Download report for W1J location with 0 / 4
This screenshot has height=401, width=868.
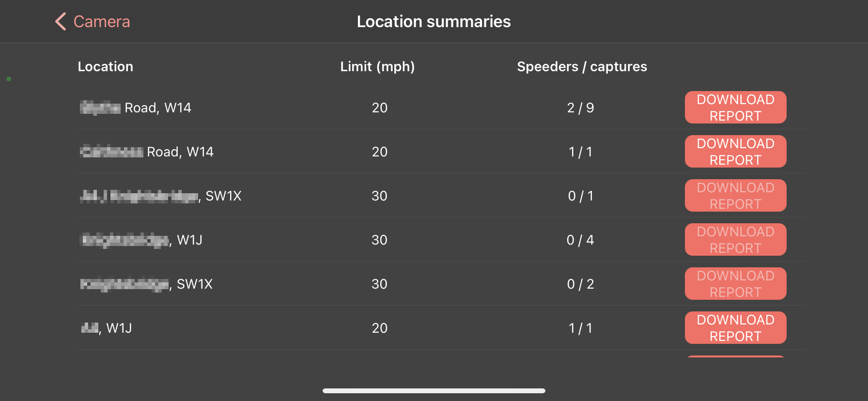click(x=735, y=240)
